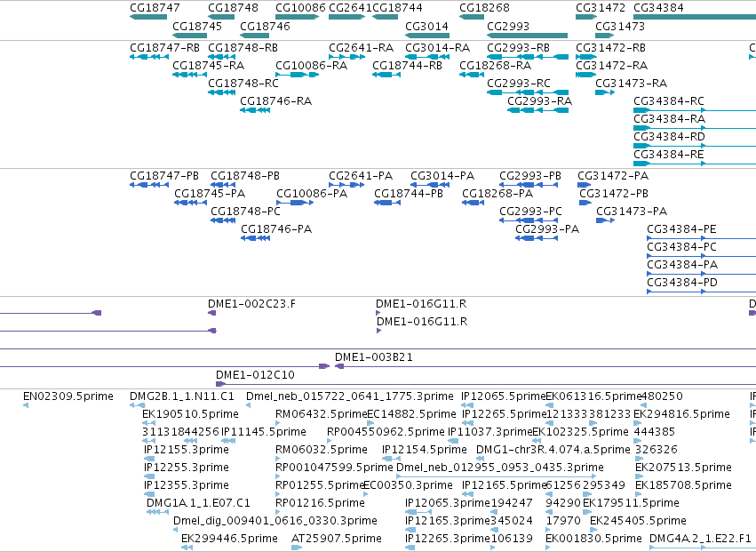756x552 pixels.
Task: Select transcript CG34384-RD
Action: (669, 137)
